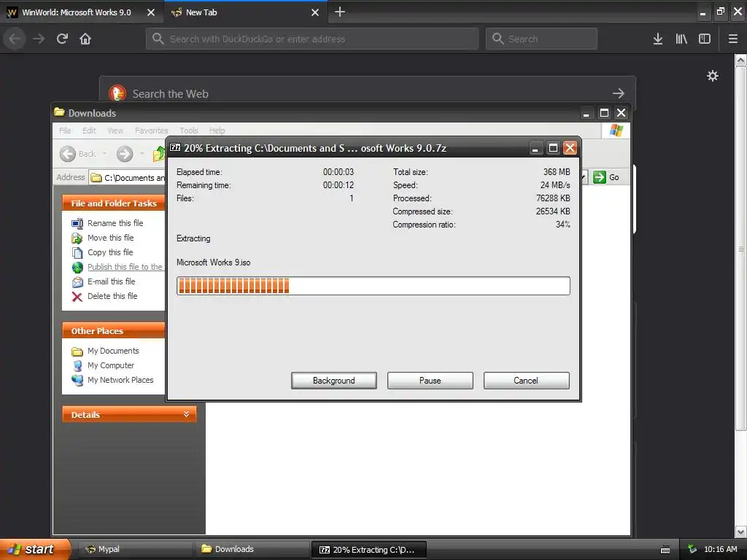Toggle the browser sidebar icon
747x560 pixels.
pyautogui.click(x=705, y=39)
